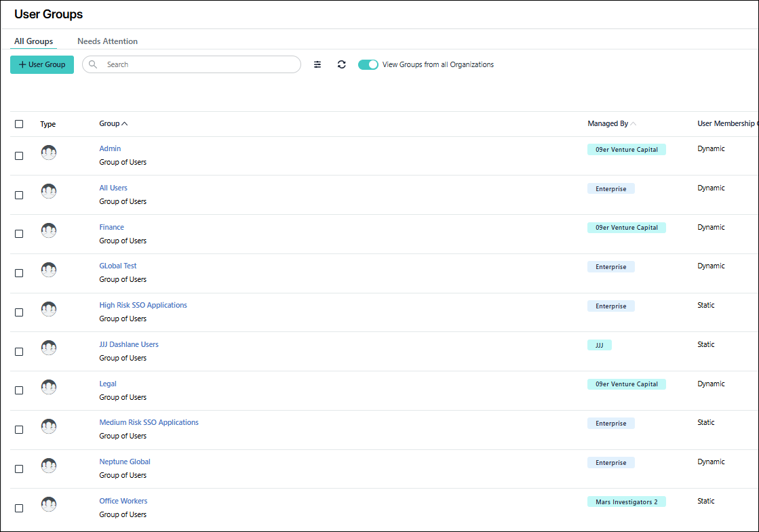Open the High Risk SSO Applications link
Viewport: 759px width, 532px height.
pyautogui.click(x=143, y=305)
